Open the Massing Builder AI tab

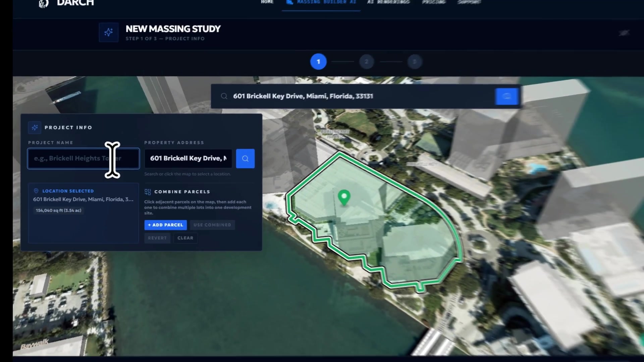click(321, 3)
